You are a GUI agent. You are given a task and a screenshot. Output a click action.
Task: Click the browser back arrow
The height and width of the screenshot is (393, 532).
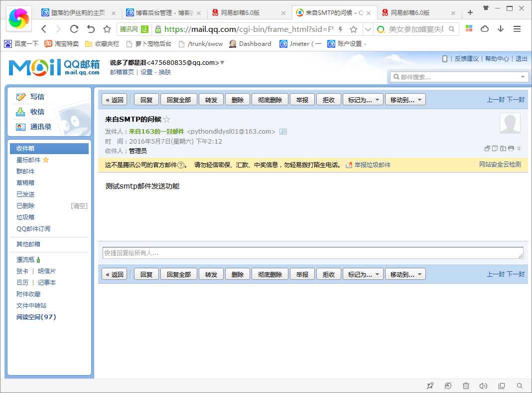click(44, 29)
